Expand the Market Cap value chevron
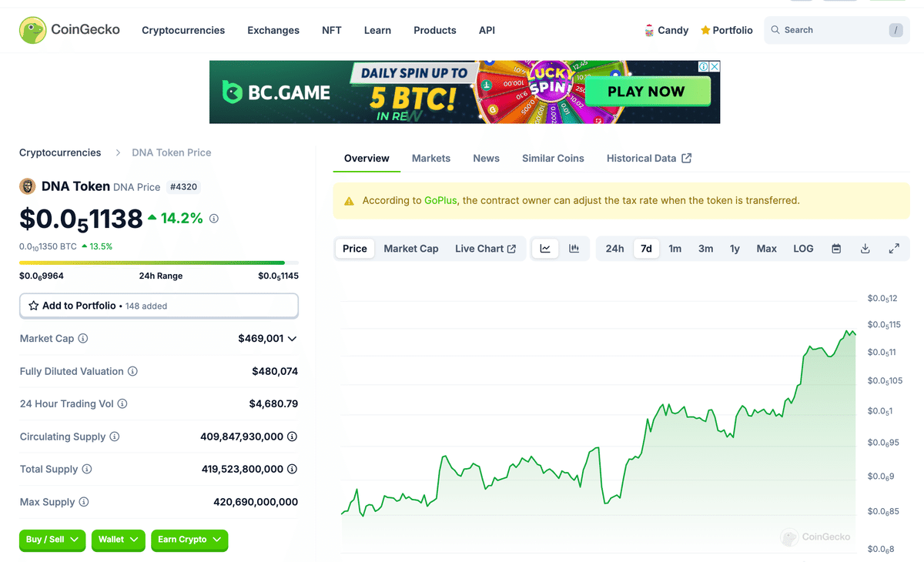This screenshot has width=924, height=562. [292, 339]
